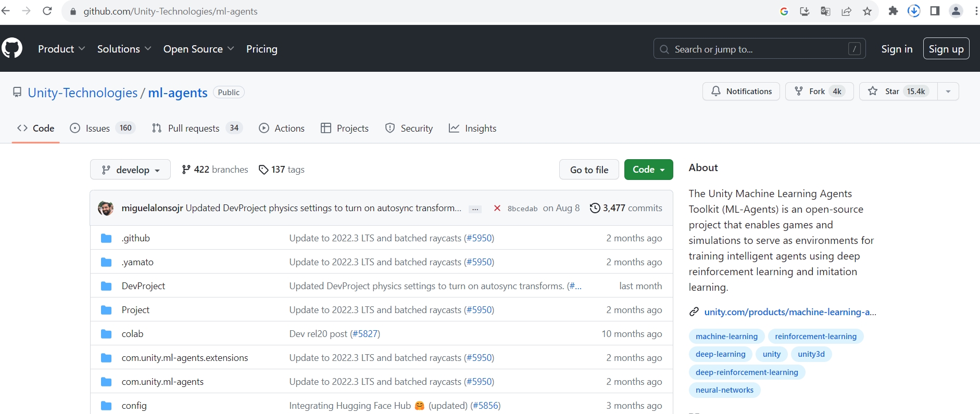
Task: Open the Solutions menu dropdown
Action: [x=124, y=49]
